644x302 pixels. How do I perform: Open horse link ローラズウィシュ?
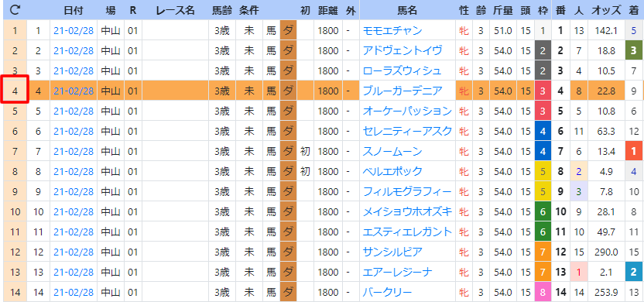(x=402, y=70)
